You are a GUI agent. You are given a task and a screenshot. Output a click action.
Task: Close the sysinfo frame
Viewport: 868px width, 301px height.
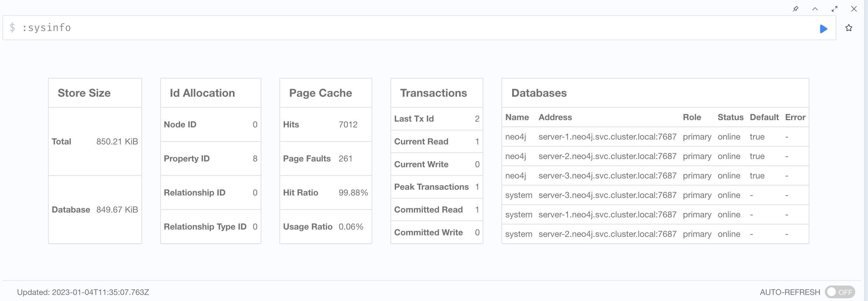853,9
